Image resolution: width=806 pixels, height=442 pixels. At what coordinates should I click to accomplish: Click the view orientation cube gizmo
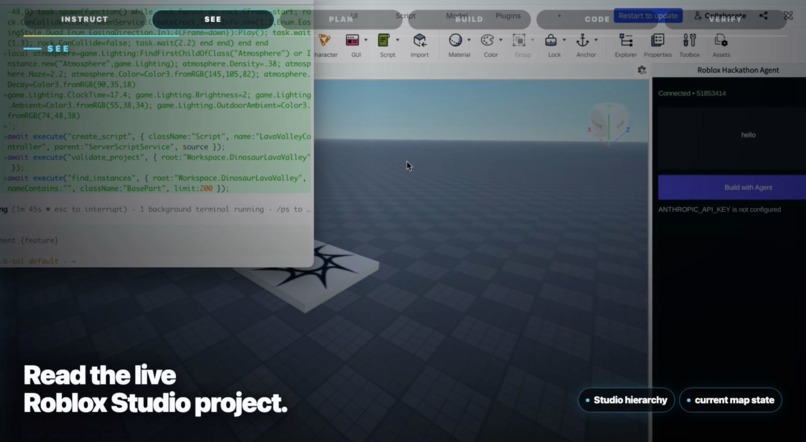(x=609, y=123)
